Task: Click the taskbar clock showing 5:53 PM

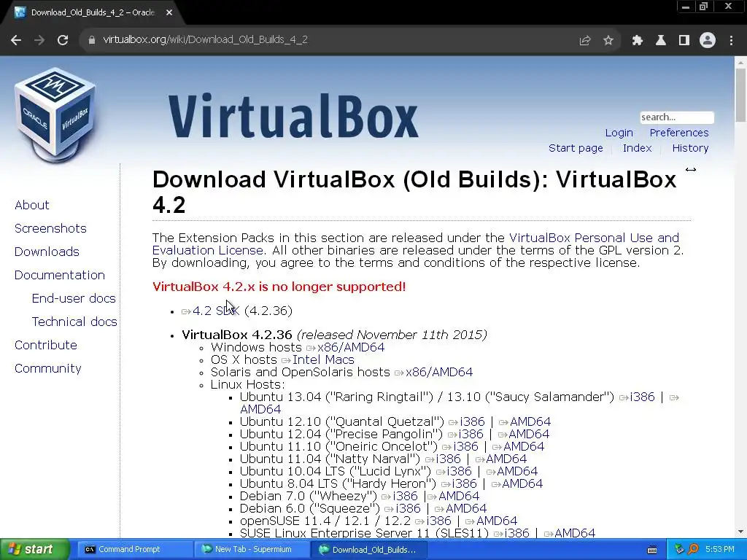Action: 719,550
